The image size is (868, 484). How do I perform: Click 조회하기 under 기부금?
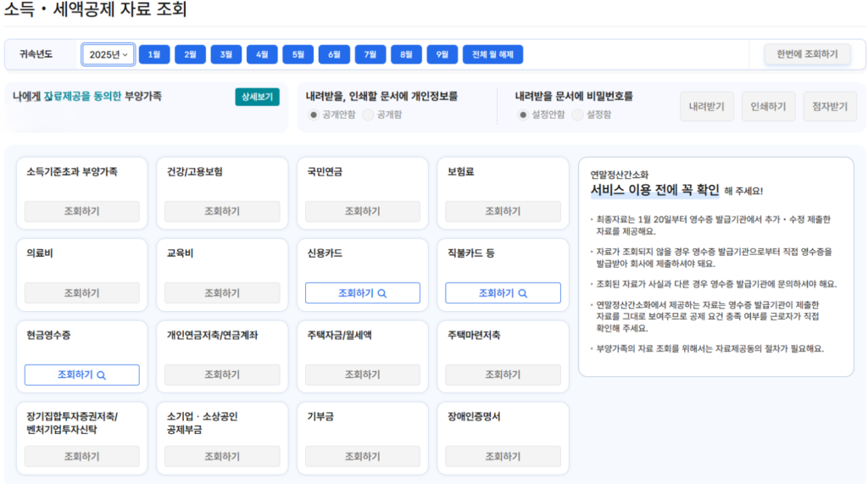click(363, 456)
